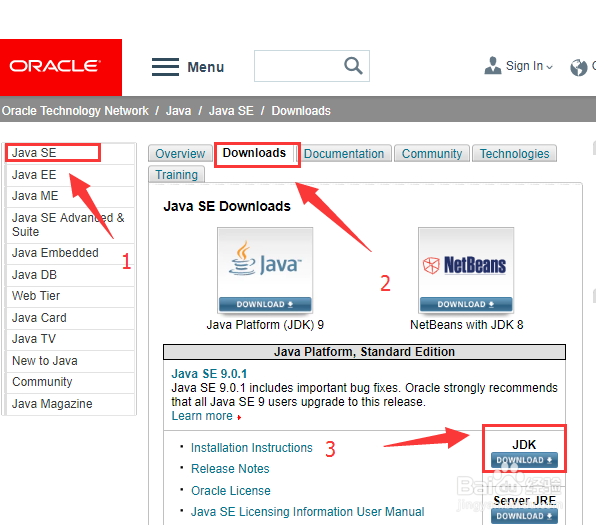The image size is (596, 525).
Task: Open Java DB sidebar item
Action: coord(70,275)
